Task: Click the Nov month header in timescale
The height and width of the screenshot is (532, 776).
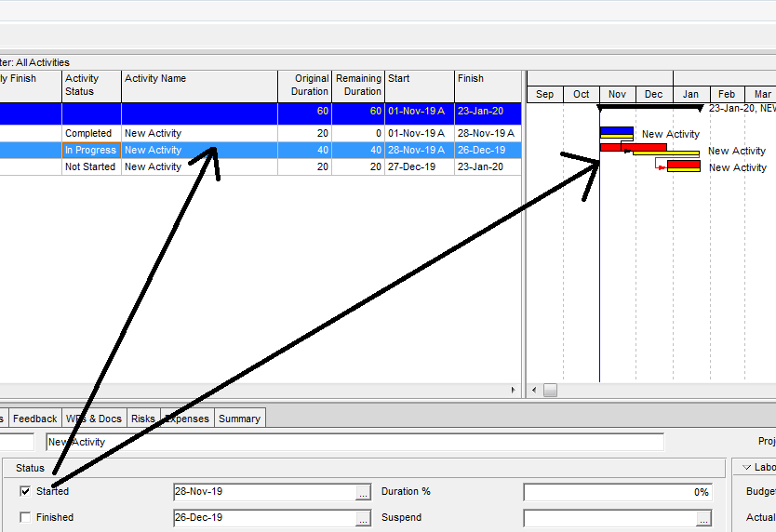Action: click(x=617, y=94)
